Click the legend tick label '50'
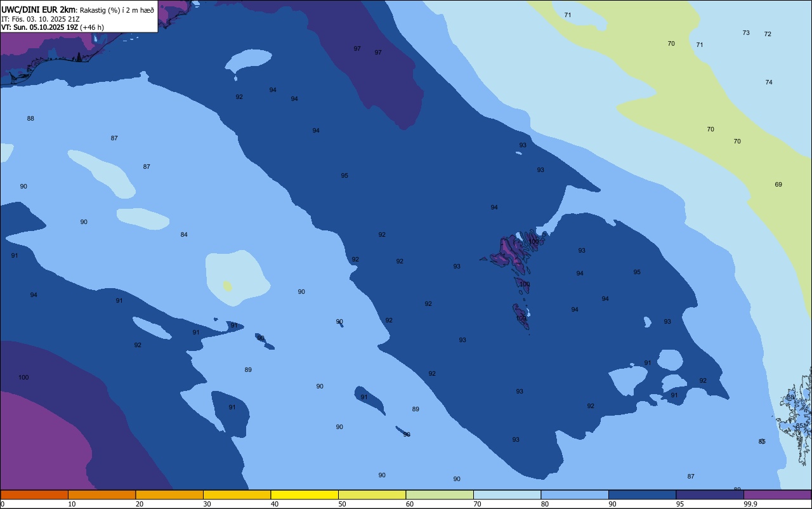The height and width of the screenshot is (509, 812). click(x=342, y=504)
